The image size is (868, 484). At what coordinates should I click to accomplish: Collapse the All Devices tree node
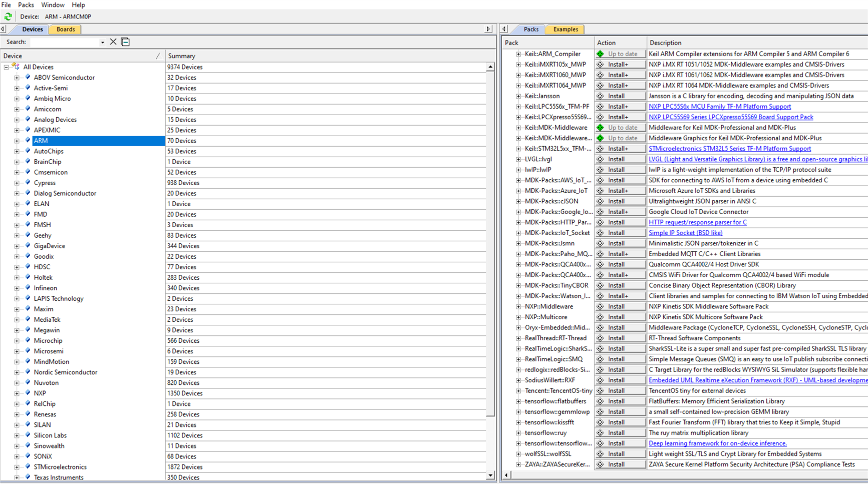pos(6,67)
